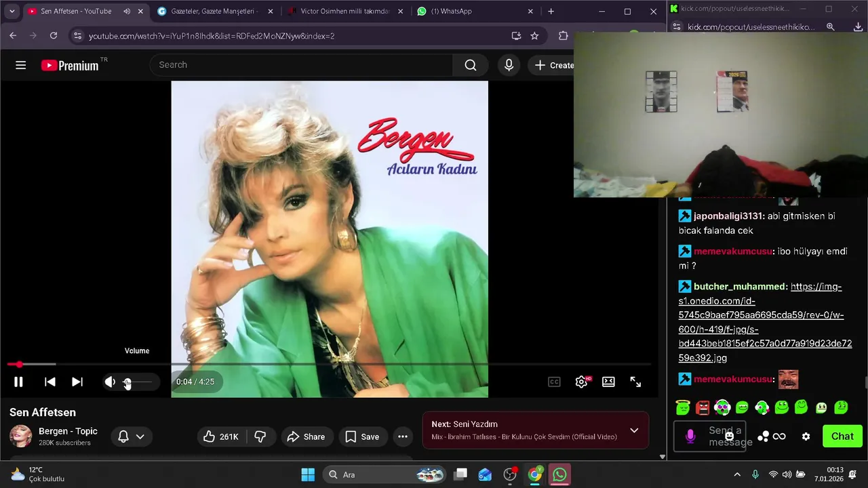
Task: Mute the YouTube tab via its speaker icon
Action: [127, 12]
